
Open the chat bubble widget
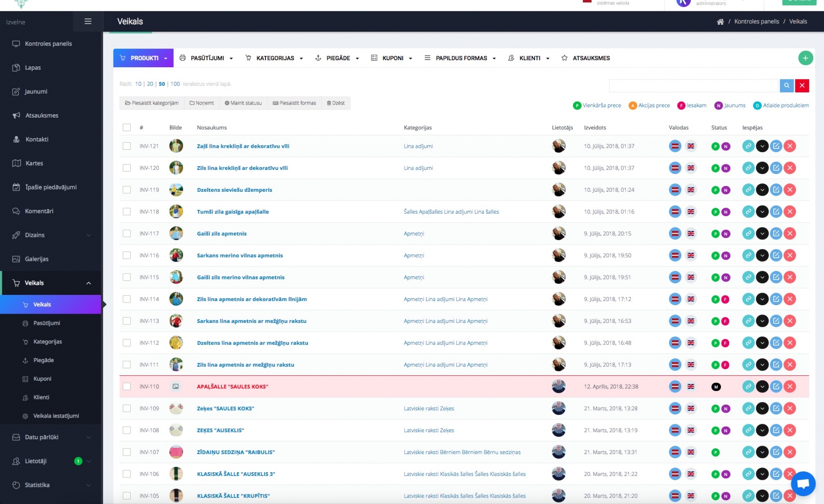pos(803,484)
